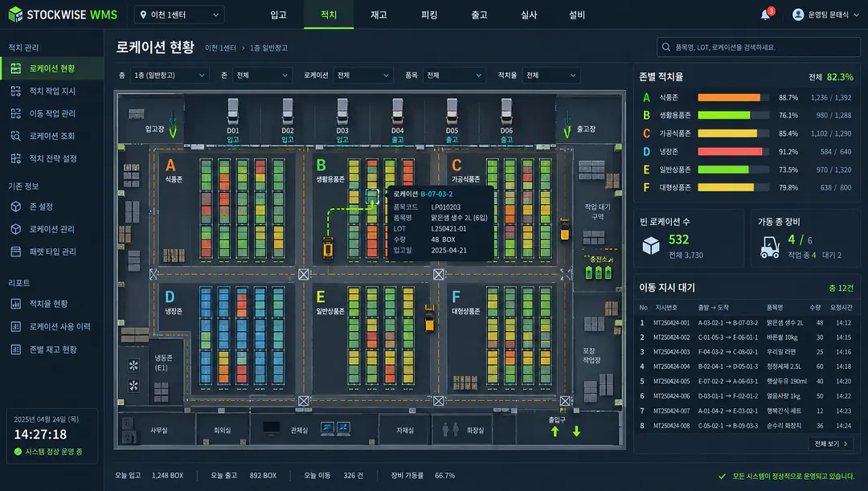This screenshot has height=491, width=868.
Task: Click the 적치율 현황 chart icon
Action: [x=16, y=304]
